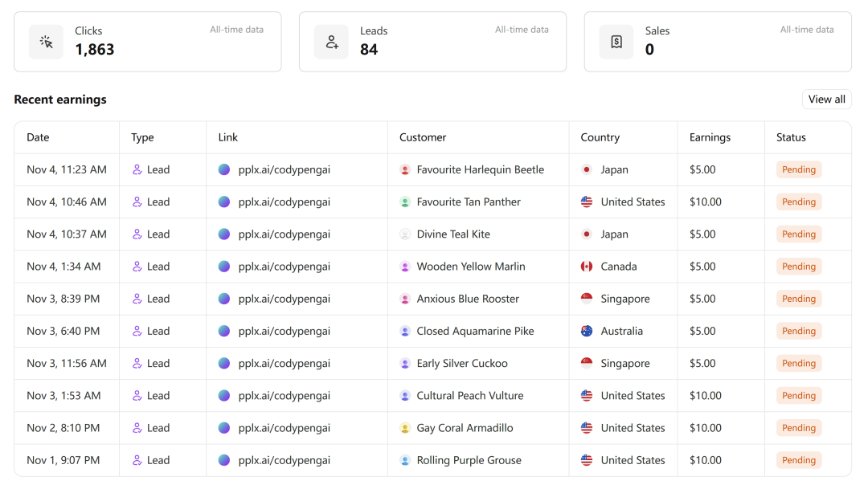Click the Leads all-time stat card
The width and height of the screenshot is (868, 493).
[x=432, y=42]
